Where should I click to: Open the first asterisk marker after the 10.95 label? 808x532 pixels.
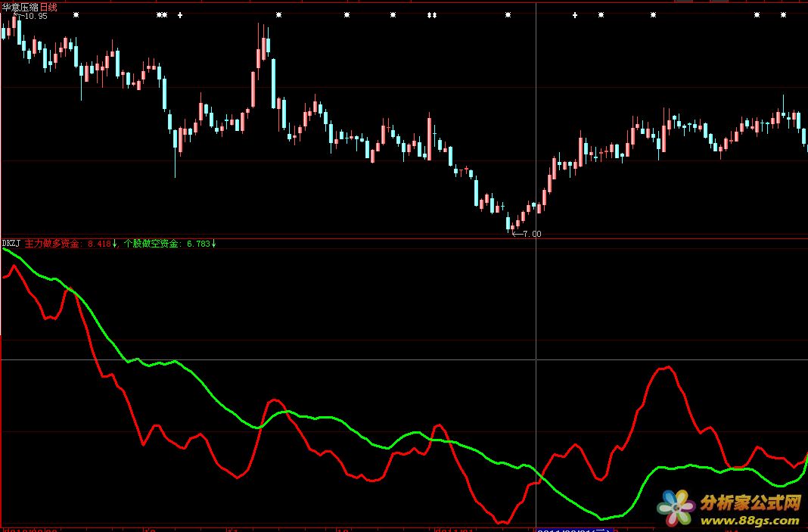point(76,15)
